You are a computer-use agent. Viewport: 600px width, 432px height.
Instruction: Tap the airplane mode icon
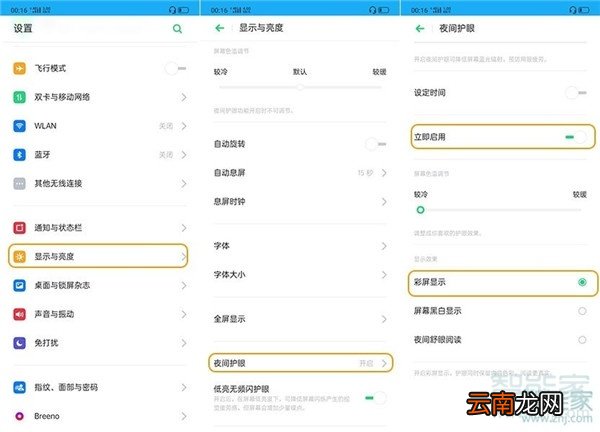click(20, 68)
